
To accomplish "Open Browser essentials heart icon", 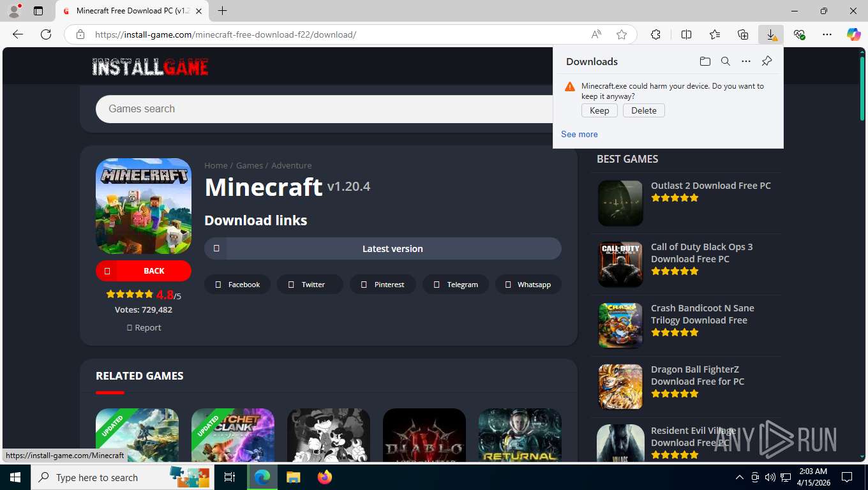I will click(799, 34).
